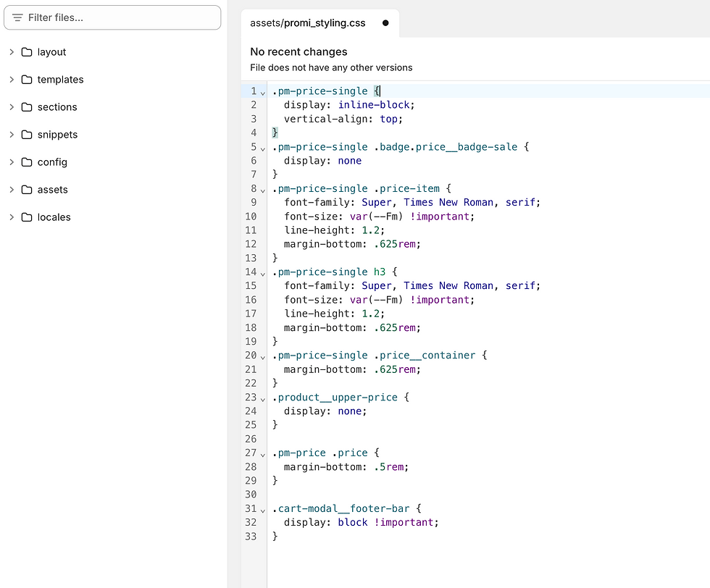Image resolution: width=710 pixels, height=588 pixels.
Task: Click 'font-family' property on line 9
Action: coord(317,202)
